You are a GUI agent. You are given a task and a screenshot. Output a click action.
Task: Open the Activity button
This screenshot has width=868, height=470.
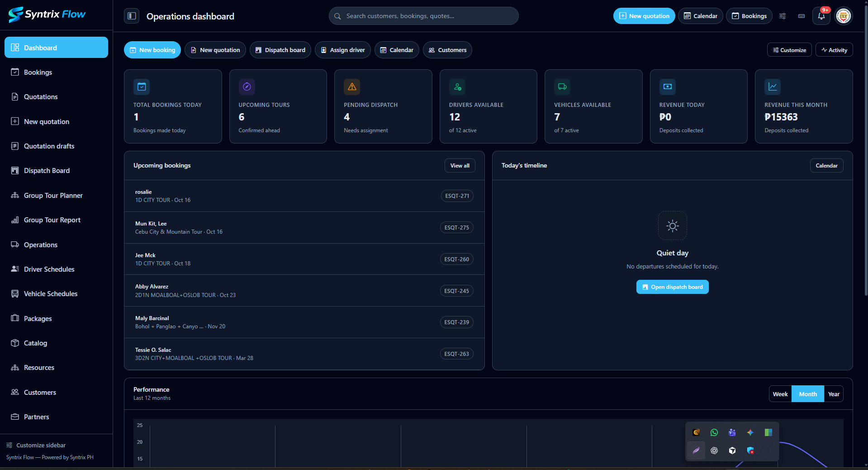[x=834, y=50]
